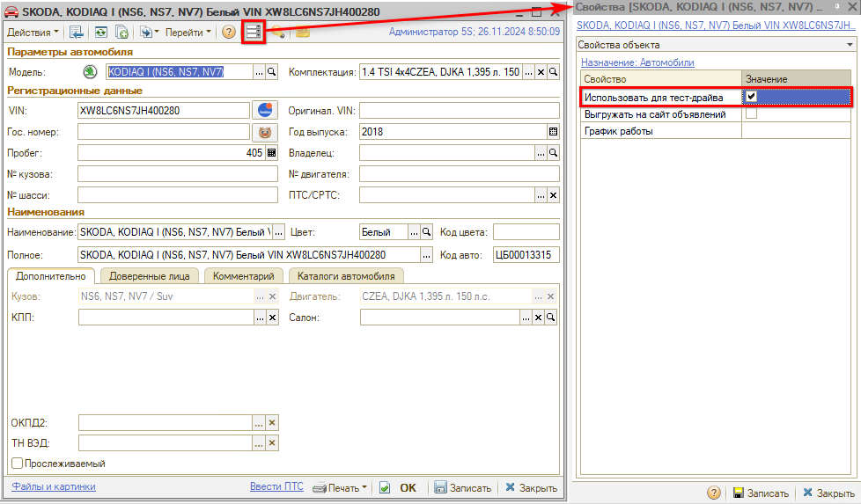Open the КПП selection ellipsis button
Viewport: 861px width, 504px height.
tap(260, 318)
